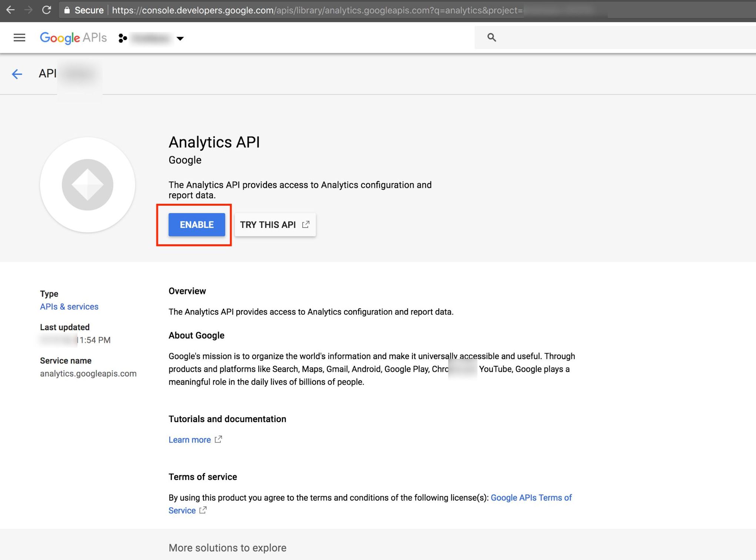
Task: Click the Analytics API heading
Action: coord(214,142)
